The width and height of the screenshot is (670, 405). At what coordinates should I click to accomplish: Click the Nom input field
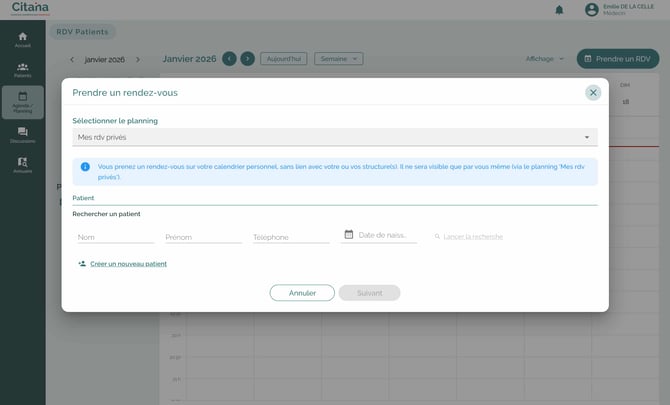tap(116, 237)
